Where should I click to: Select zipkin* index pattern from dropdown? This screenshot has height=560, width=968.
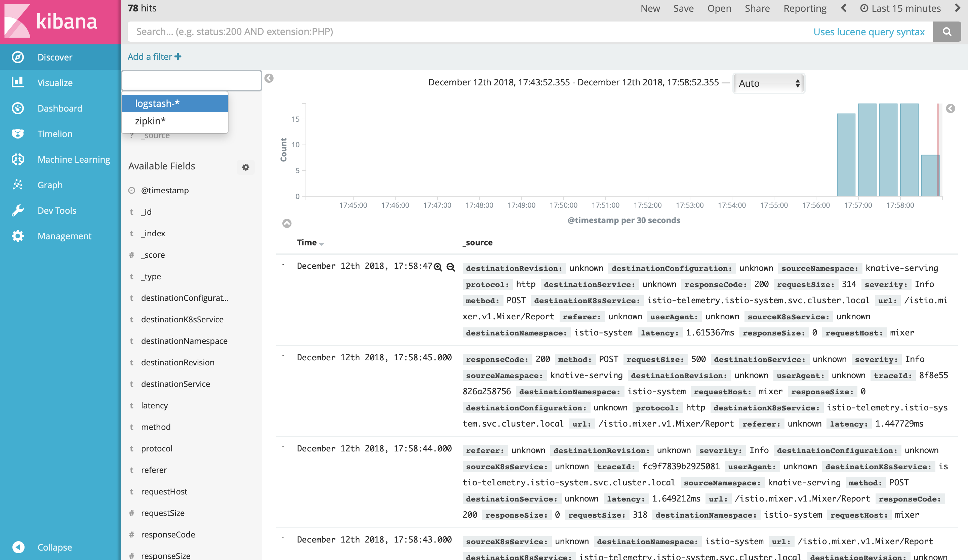click(150, 121)
